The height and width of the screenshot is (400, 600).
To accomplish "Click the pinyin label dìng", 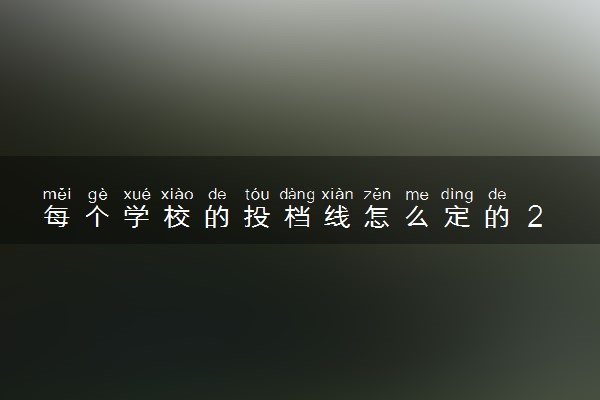I will click(457, 195).
